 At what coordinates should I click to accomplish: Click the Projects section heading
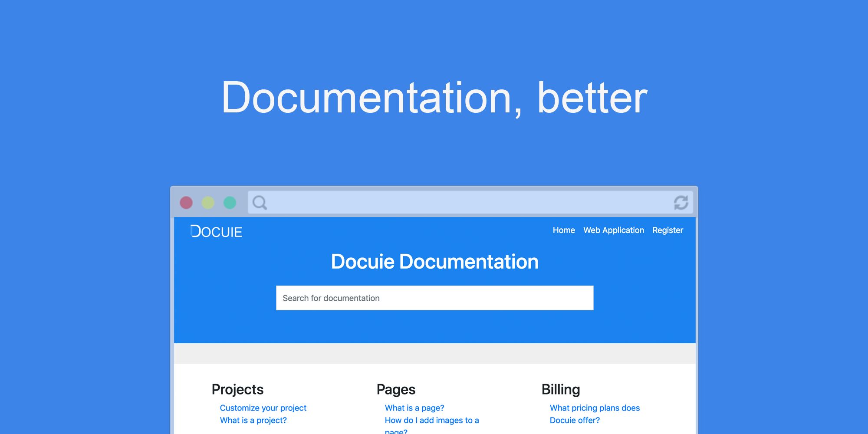click(x=237, y=389)
